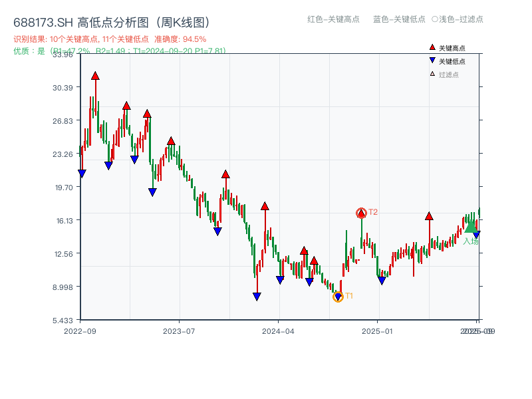Click the T1 circled low point marker

pyautogui.click(x=338, y=297)
